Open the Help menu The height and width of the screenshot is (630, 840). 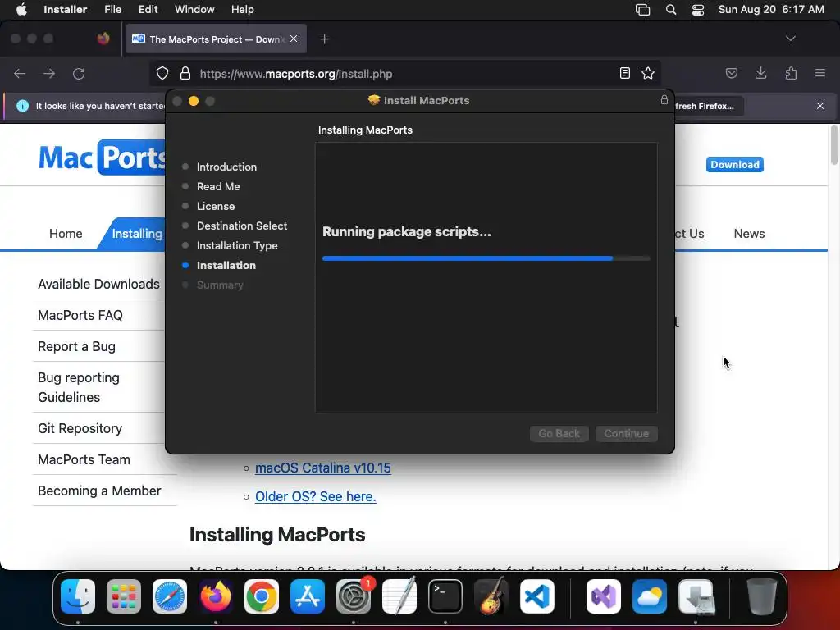click(x=243, y=10)
